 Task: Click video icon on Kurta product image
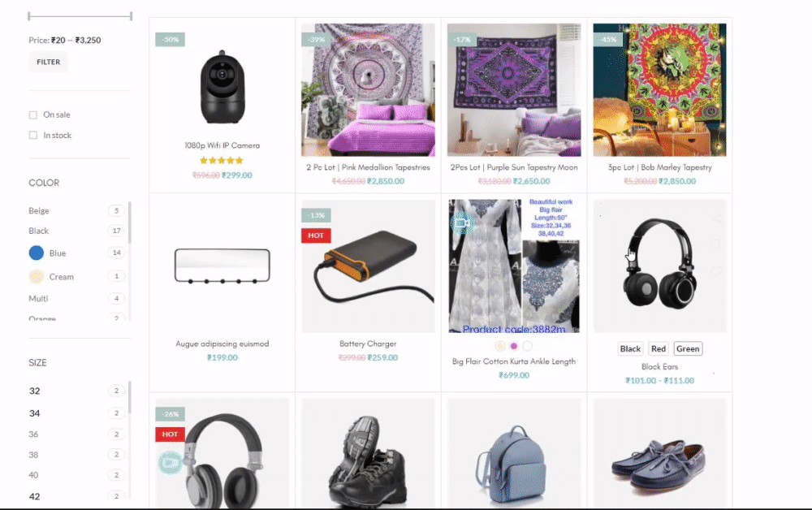coord(462,223)
